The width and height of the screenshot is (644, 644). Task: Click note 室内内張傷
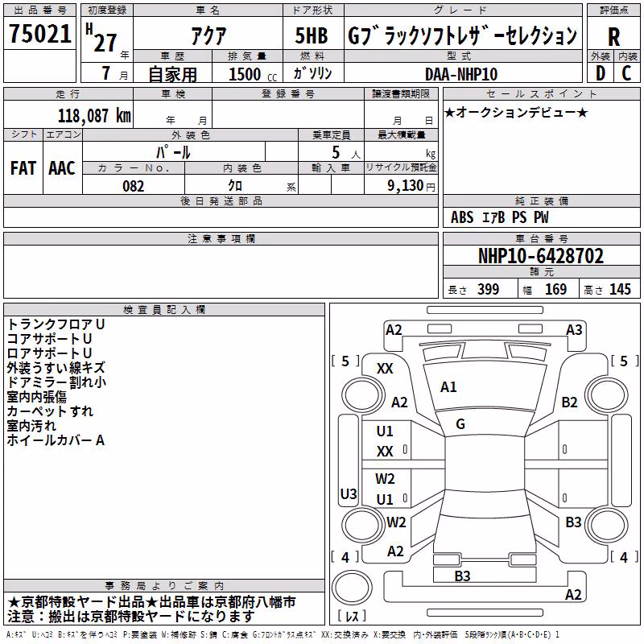tap(36, 397)
